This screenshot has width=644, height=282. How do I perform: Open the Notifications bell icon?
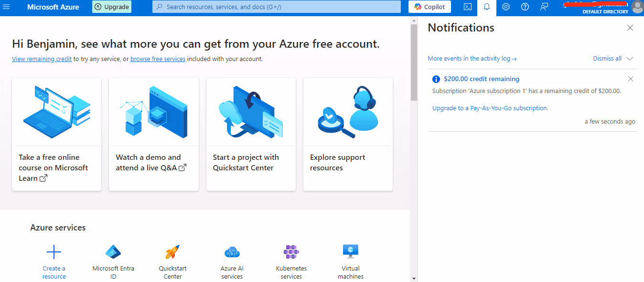click(x=486, y=7)
